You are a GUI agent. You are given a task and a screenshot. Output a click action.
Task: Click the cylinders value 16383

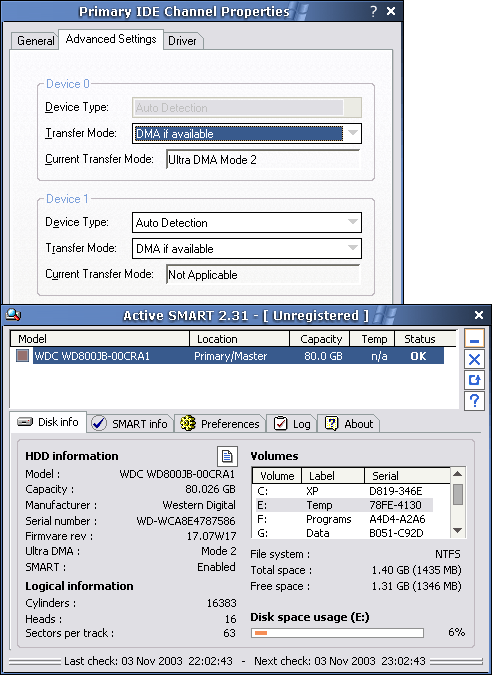tap(221, 603)
